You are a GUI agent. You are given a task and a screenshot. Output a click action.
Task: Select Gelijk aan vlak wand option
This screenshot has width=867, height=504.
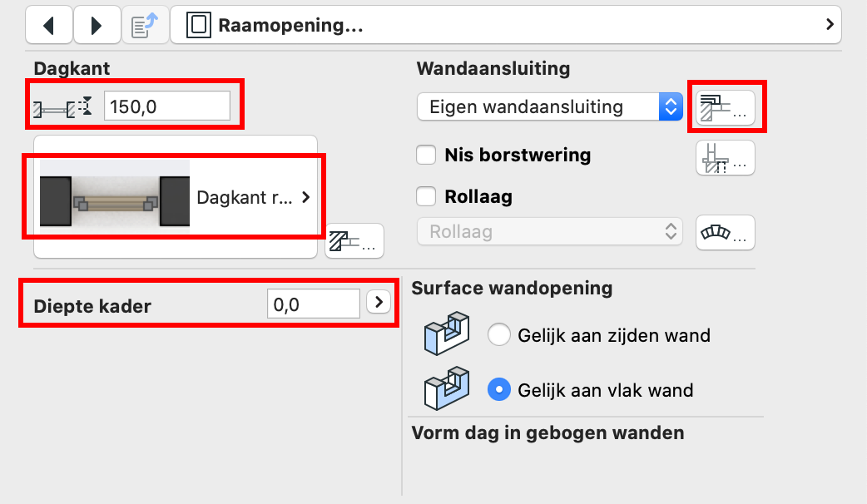click(x=498, y=389)
